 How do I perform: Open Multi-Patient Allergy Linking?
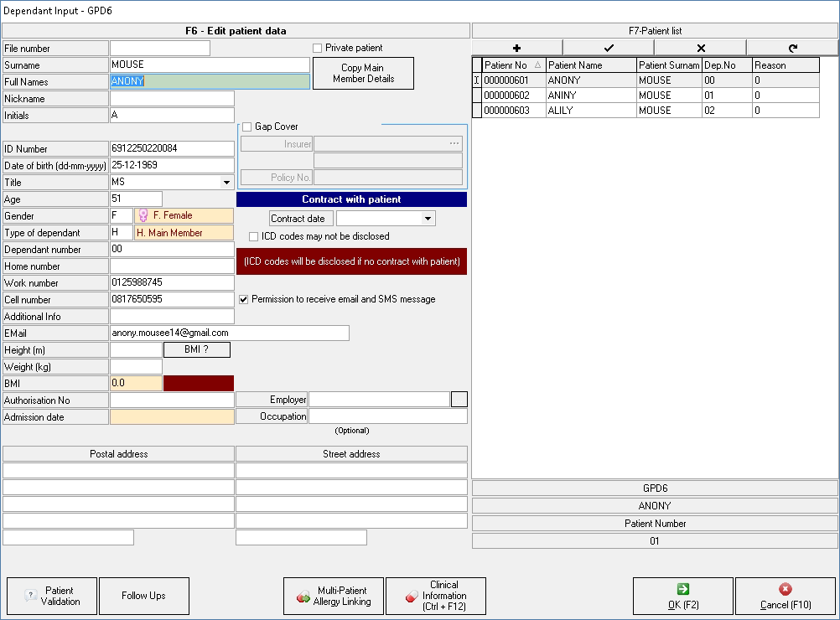coord(334,596)
